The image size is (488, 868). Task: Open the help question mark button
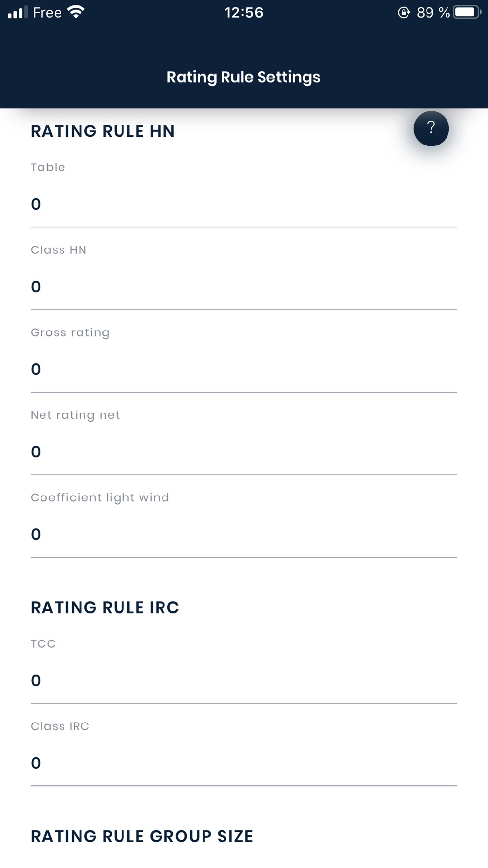(431, 128)
